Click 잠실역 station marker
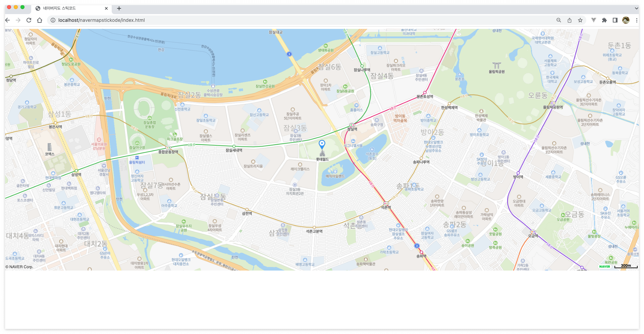The width and height of the screenshot is (644, 334). [352, 125]
